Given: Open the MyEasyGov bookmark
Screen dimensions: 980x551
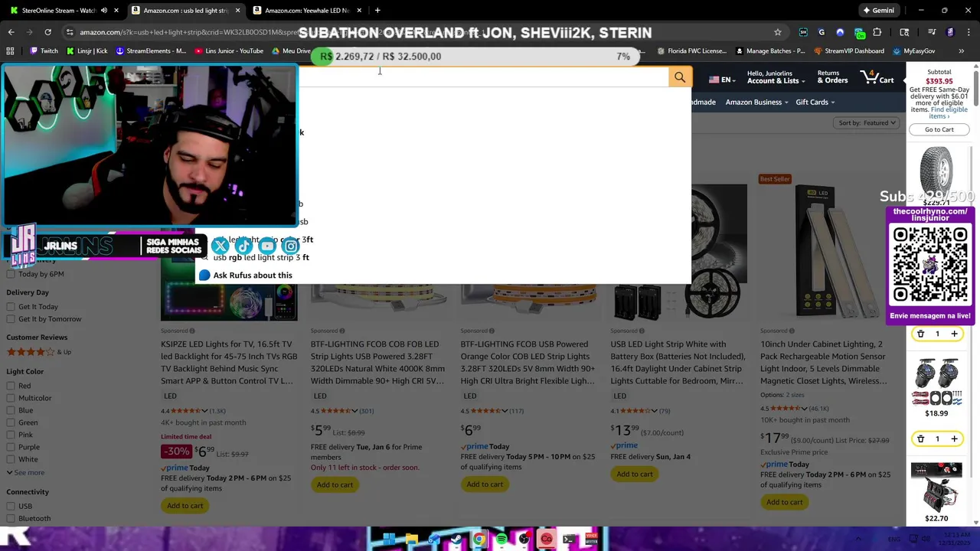Looking at the screenshot, I should coord(913,51).
